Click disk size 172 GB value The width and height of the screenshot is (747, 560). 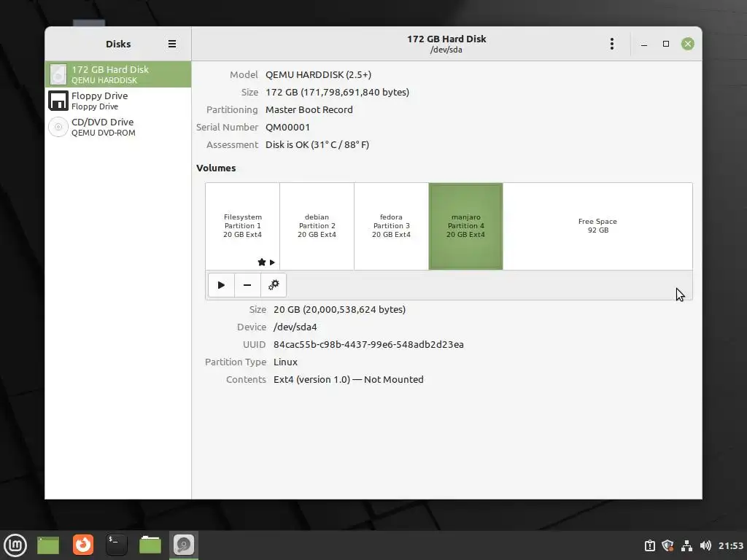pyautogui.click(x=337, y=93)
